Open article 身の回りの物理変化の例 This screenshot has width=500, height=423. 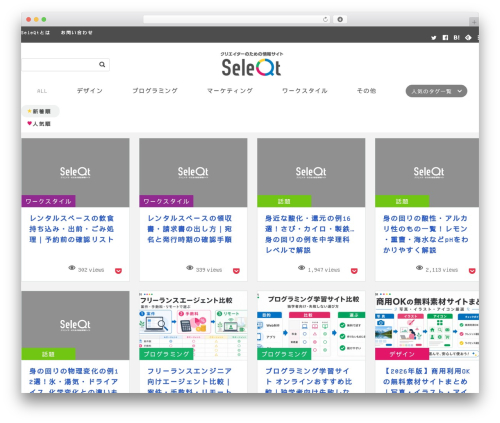point(74,380)
